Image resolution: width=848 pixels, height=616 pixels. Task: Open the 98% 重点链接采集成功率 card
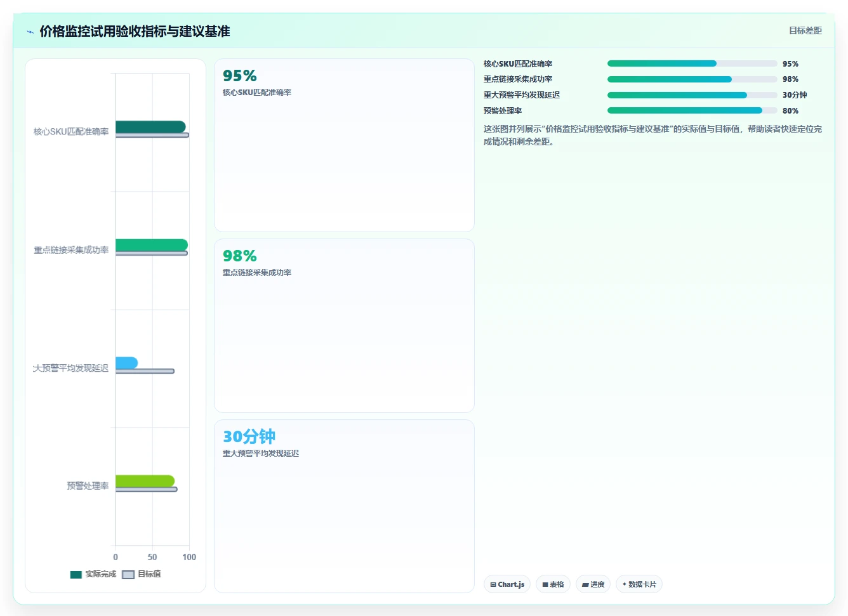click(x=344, y=325)
